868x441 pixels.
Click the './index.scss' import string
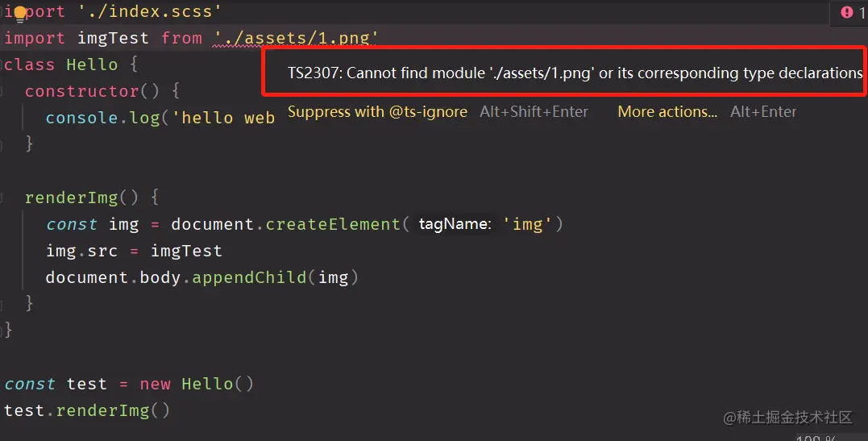pos(149,11)
